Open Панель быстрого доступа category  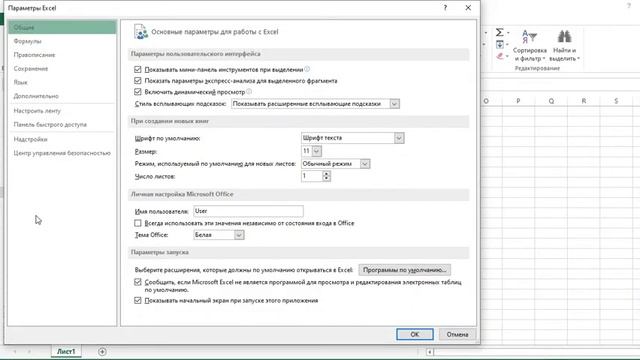click(x=62, y=124)
